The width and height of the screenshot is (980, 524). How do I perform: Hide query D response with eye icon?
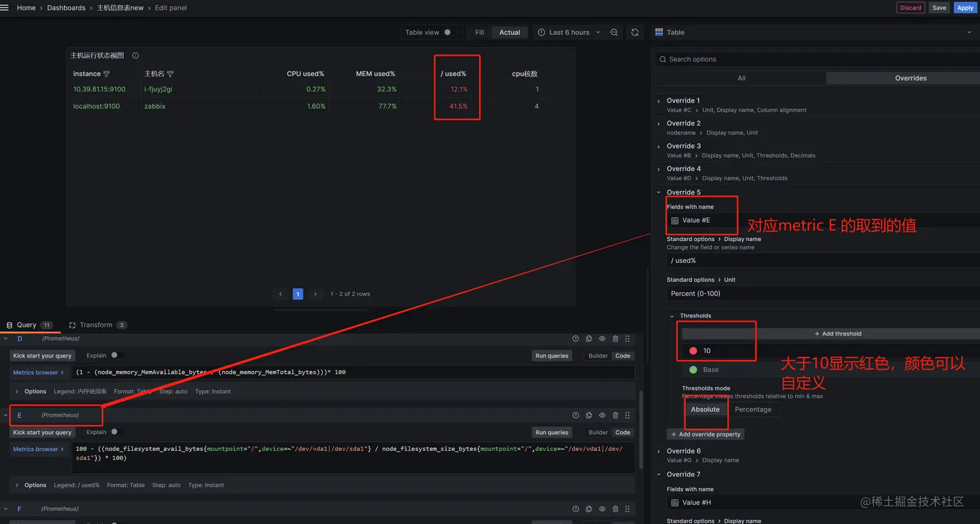[602, 339]
